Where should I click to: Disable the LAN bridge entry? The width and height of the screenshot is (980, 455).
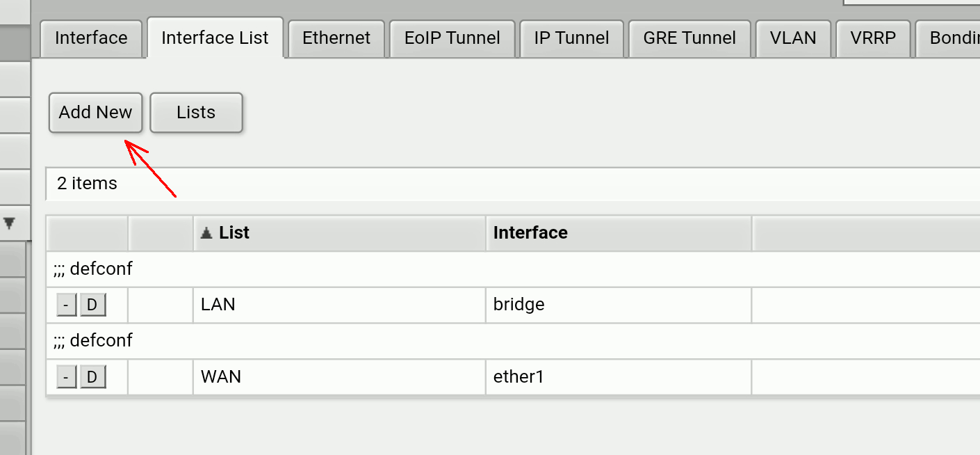point(92,305)
